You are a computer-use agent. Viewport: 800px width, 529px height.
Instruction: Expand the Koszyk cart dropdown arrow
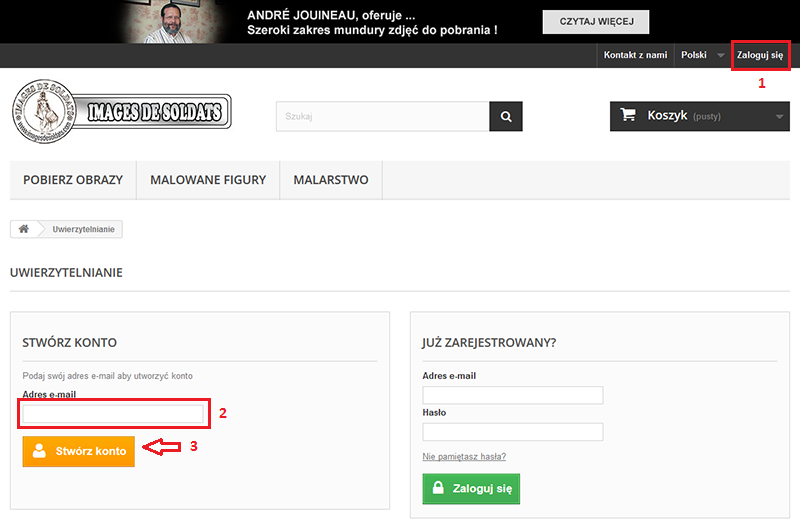780,116
